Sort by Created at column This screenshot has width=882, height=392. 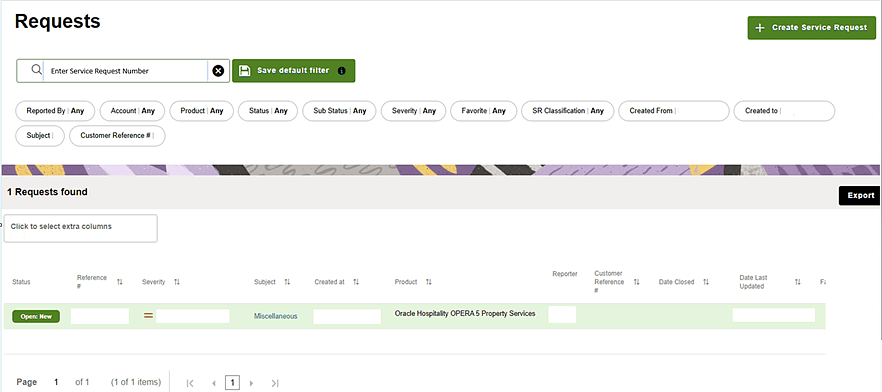(356, 282)
